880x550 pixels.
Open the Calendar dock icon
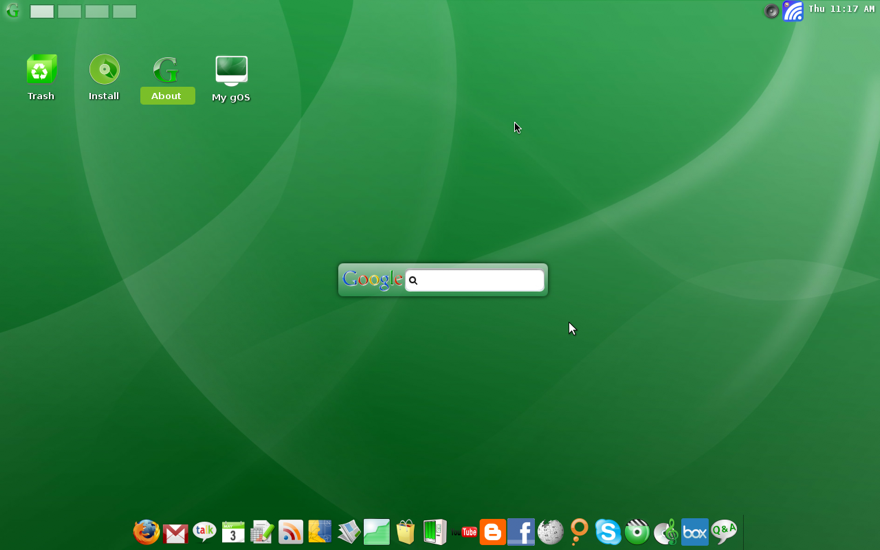[233, 532]
